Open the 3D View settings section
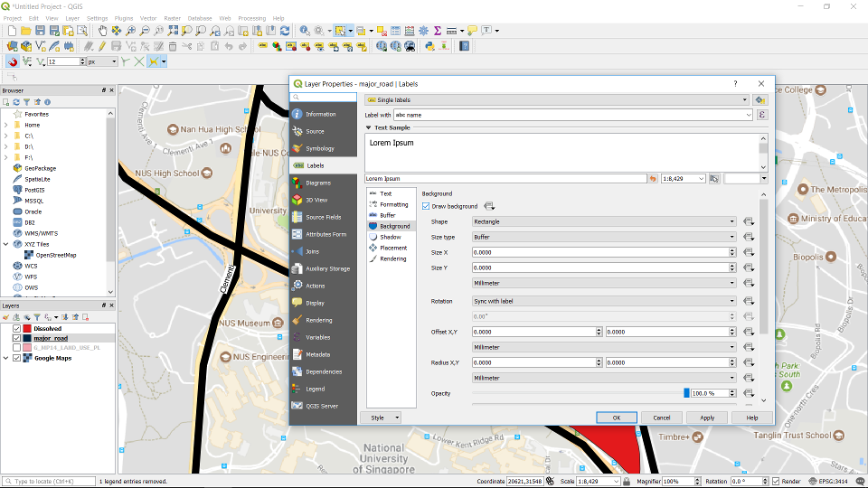This screenshot has height=488, width=868. point(316,200)
